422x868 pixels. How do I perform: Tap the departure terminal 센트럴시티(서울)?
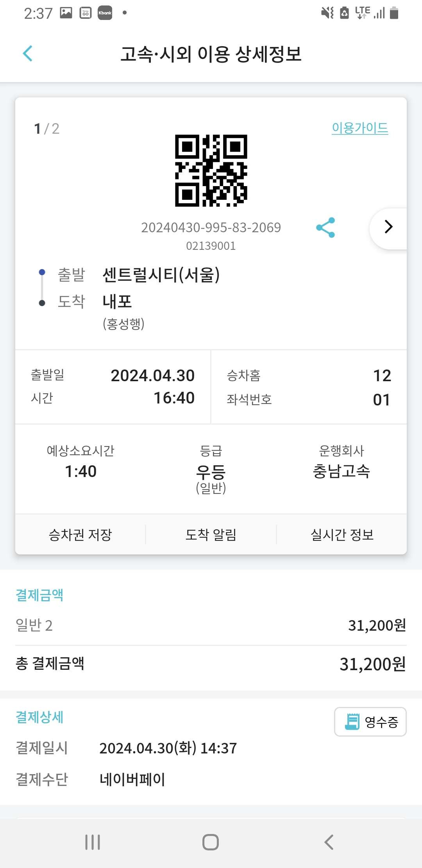[x=161, y=274]
